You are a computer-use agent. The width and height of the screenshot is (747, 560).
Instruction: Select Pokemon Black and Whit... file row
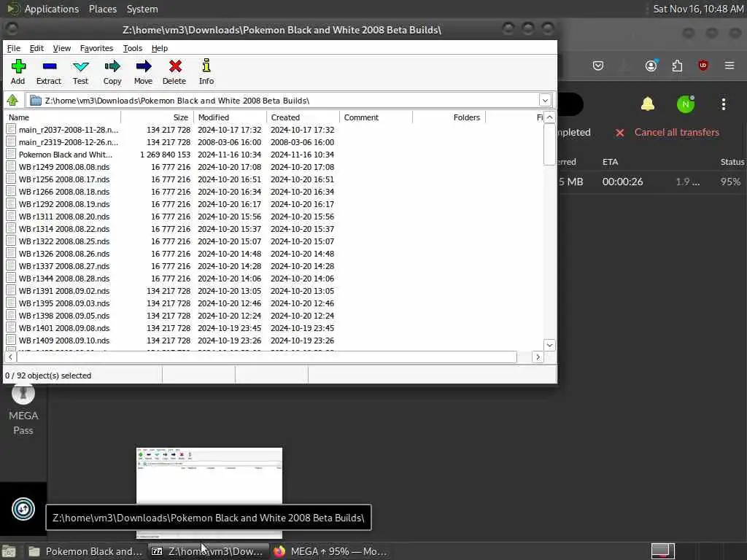(x=274, y=155)
